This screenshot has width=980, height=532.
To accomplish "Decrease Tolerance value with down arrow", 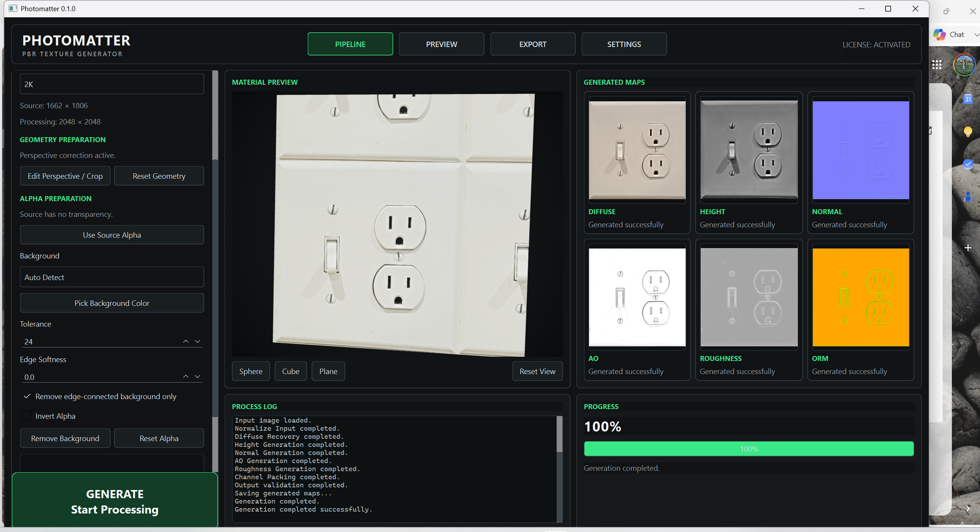I will pos(198,341).
